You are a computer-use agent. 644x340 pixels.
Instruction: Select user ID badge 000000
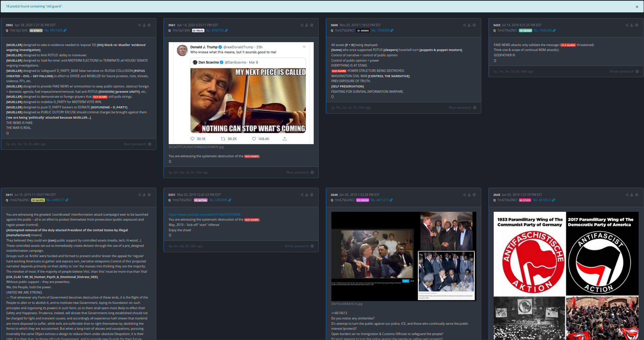[363, 30]
